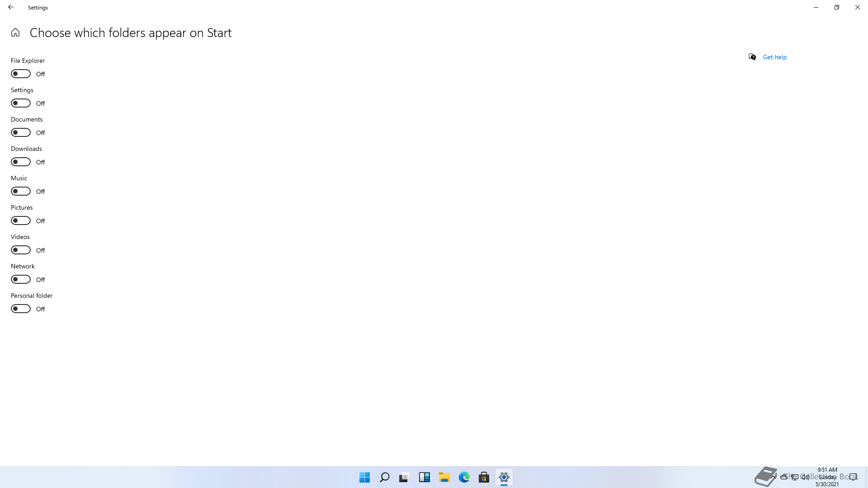
Task: Open Widgets panel from the taskbar
Action: pos(425,477)
